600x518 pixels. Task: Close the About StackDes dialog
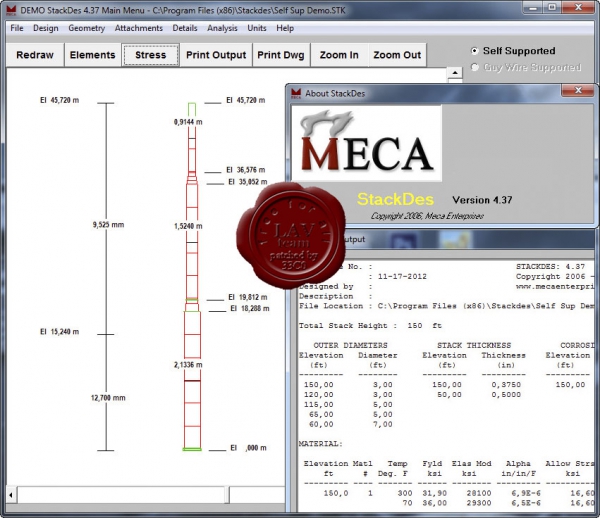[578, 91]
